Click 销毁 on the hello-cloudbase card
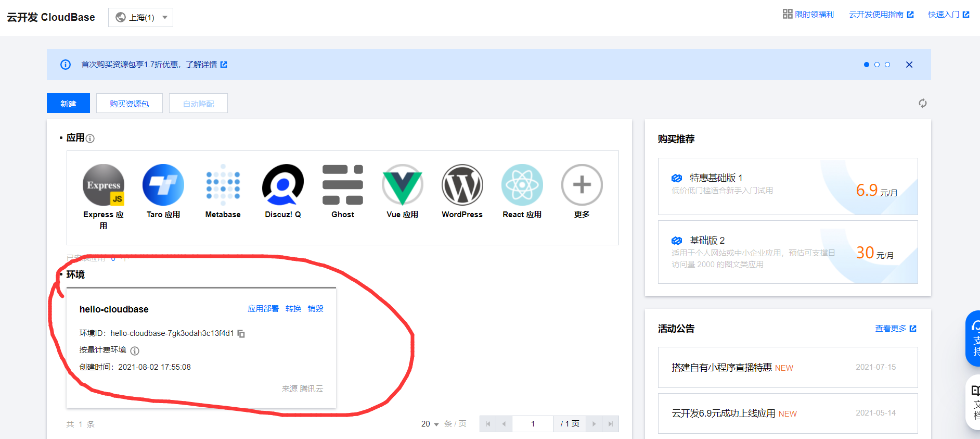 coord(315,309)
